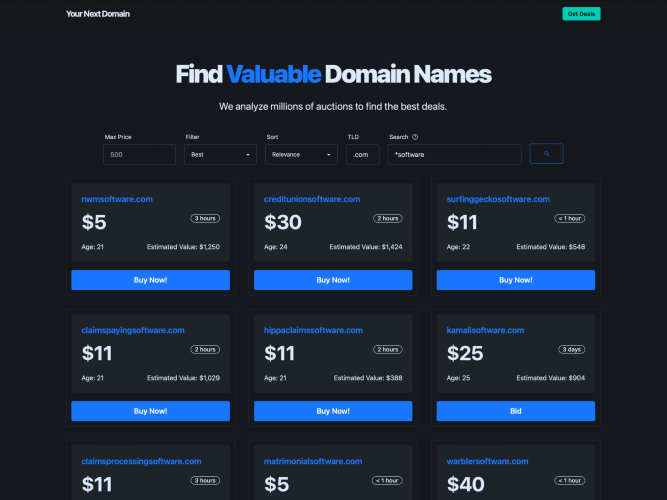The image size is (667, 500).
Task: Click the Search help question mark icon
Action: 415,137
